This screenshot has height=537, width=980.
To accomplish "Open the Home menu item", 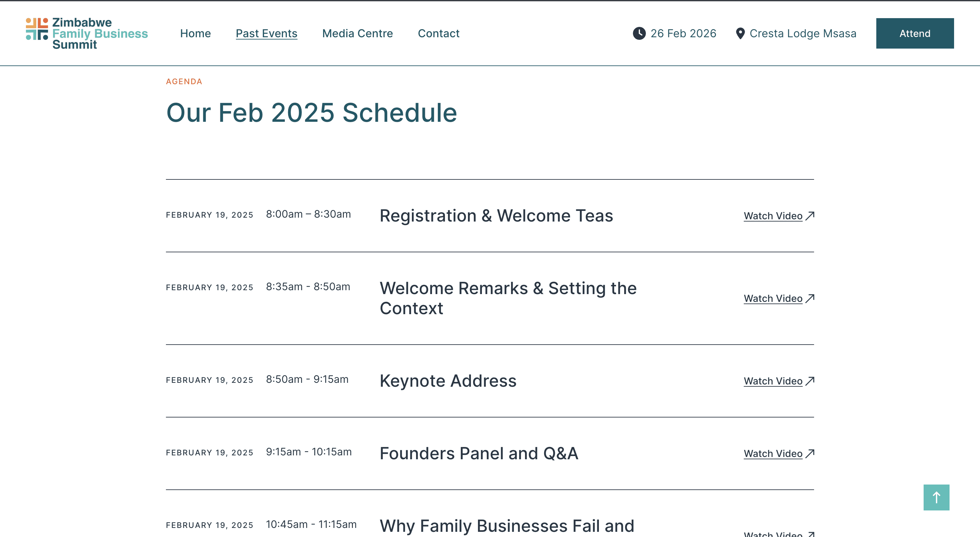I will tap(195, 33).
